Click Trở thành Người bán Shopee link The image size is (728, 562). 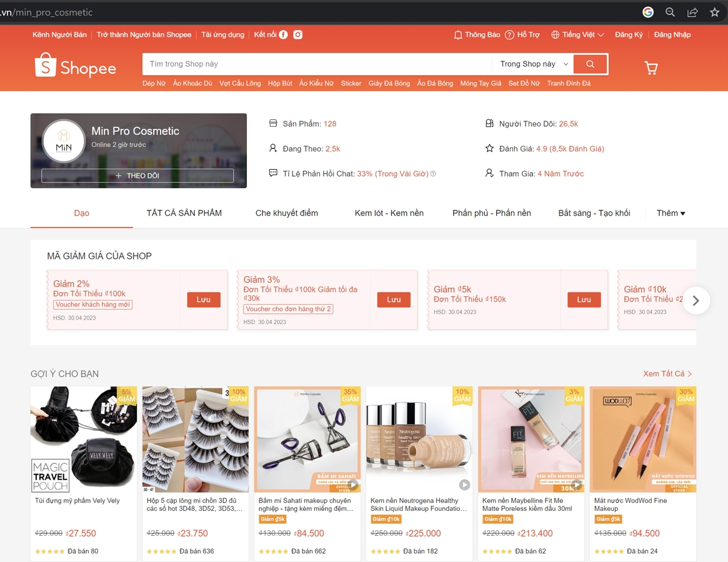tap(144, 35)
